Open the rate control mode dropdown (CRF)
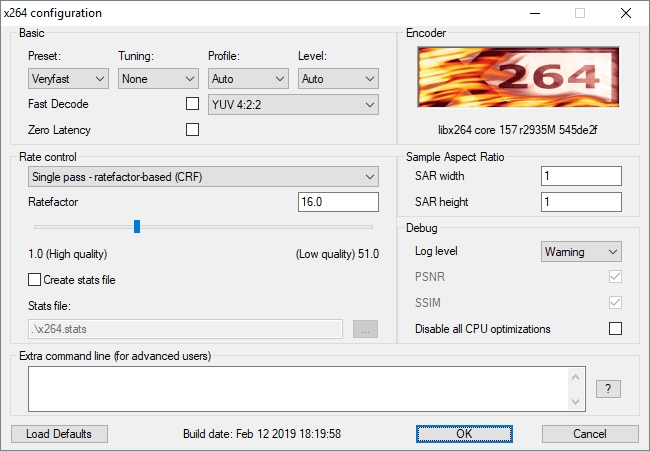The image size is (650, 451). 203,177
